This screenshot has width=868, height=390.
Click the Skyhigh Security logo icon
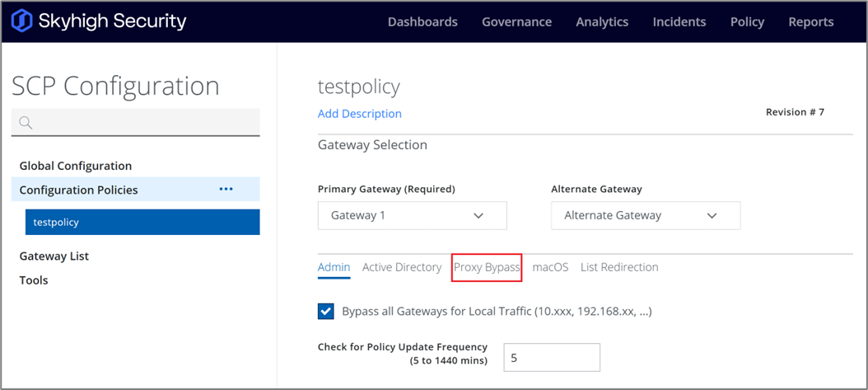pyautogui.click(x=22, y=21)
